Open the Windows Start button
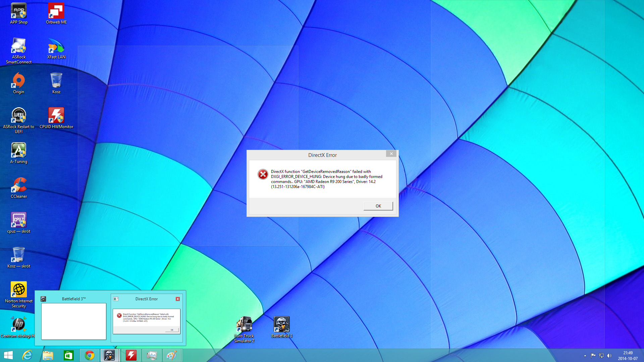The height and width of the screenshot is (362, 644). coord(8,355)
